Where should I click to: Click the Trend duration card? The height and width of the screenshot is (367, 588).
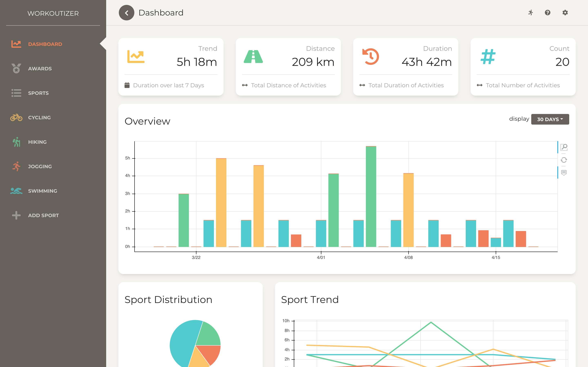coord(171,66)
